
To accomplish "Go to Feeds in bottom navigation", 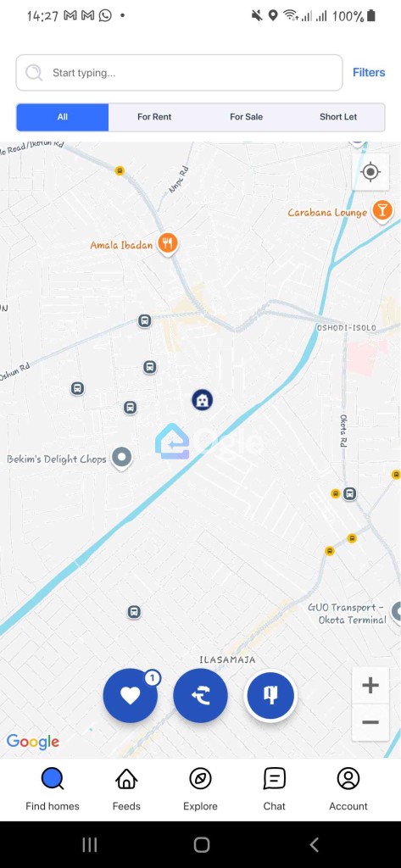I will [x=126, y=789].
